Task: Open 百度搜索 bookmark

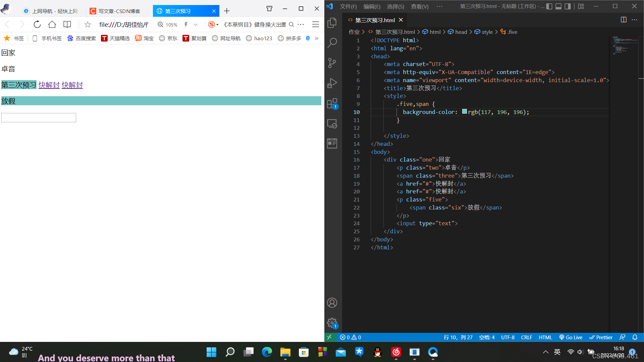Action: [x=82, y=38]
